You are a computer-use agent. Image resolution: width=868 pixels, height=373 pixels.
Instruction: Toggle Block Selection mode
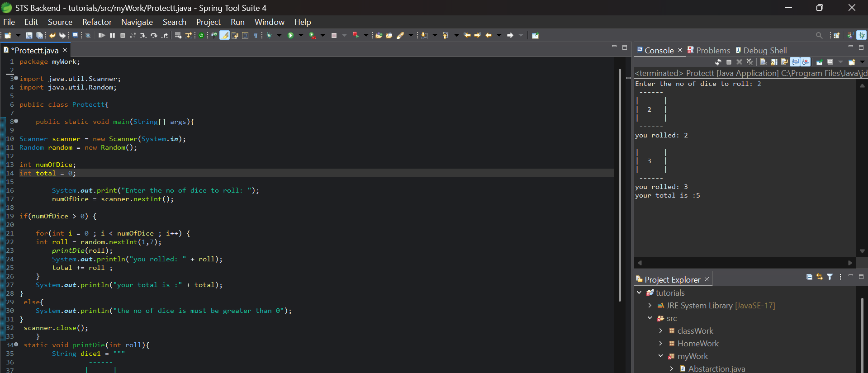(245, 35)
